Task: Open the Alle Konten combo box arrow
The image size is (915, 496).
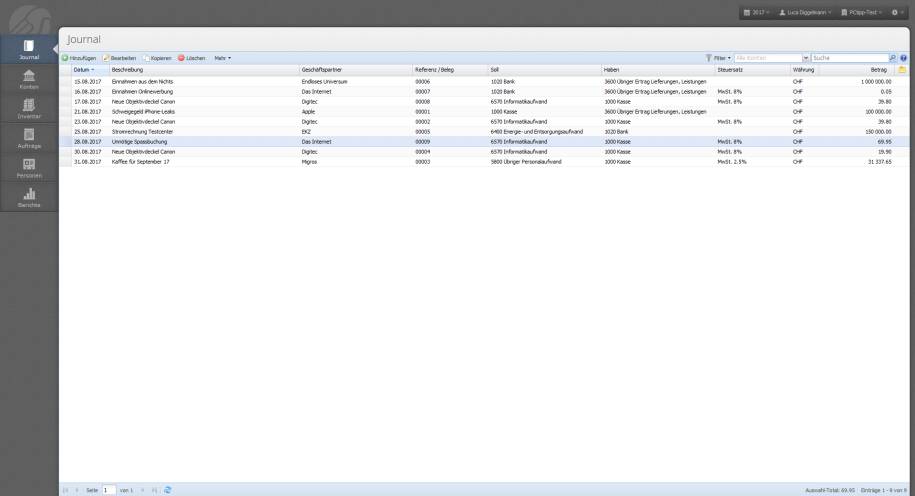Action: coord(806,58)
